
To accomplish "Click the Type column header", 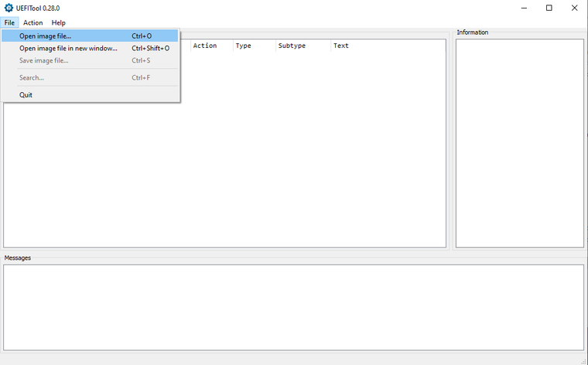I will [255, 46].
